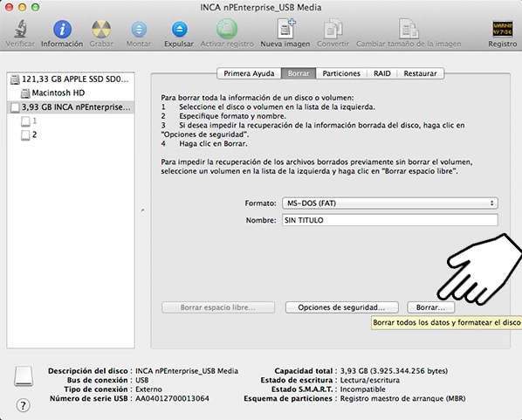Click the Borrar espacio libre button
This screenshot has height=420, width=522.
(x=218, y=307)
